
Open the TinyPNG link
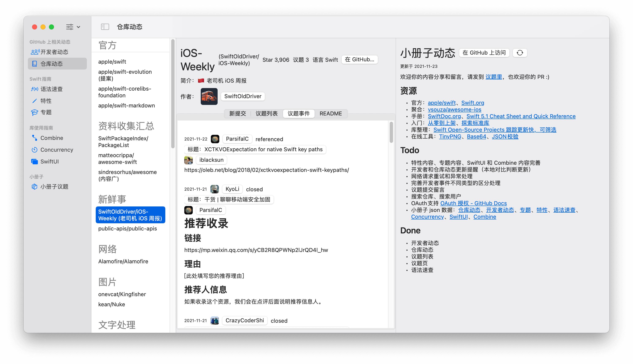(450, 136)
